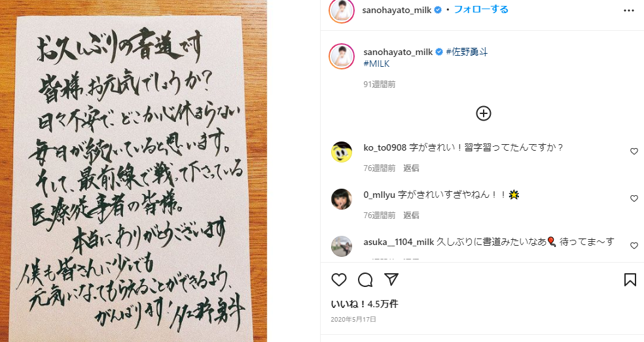This screenshot has width=644, height=342.
Task: Follow sanohayato_milk with フォローする
Action: coord(481,9)
